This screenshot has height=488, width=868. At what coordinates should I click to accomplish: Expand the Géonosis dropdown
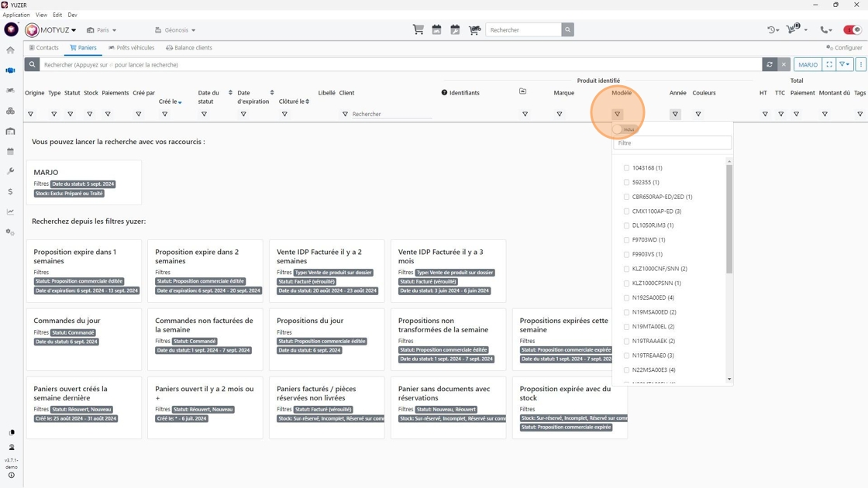tap(175, 30)
